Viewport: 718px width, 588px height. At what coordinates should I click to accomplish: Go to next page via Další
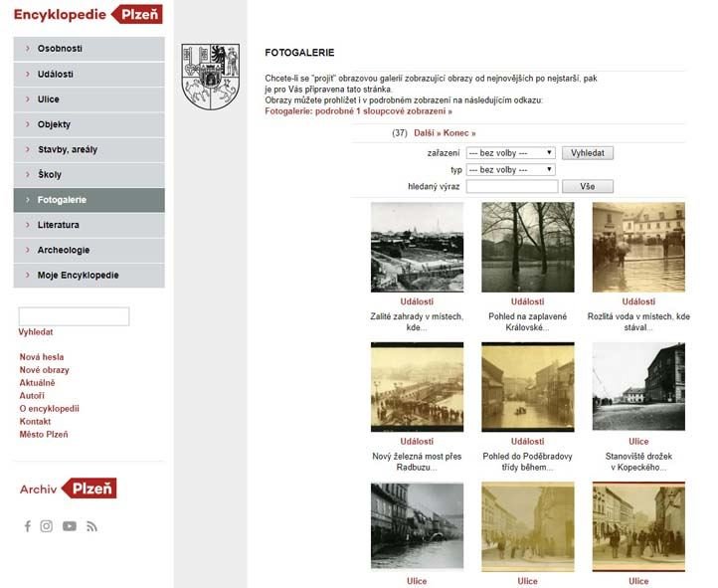pos(428,133)
